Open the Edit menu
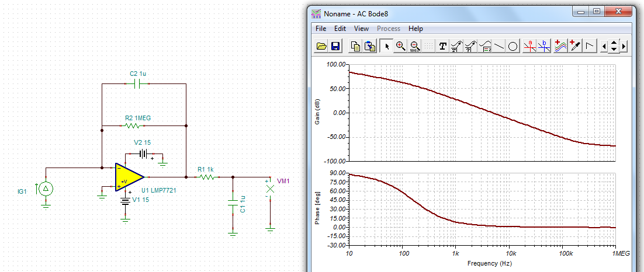The height and width of the screenshot is (272, 644). point(340,29)
